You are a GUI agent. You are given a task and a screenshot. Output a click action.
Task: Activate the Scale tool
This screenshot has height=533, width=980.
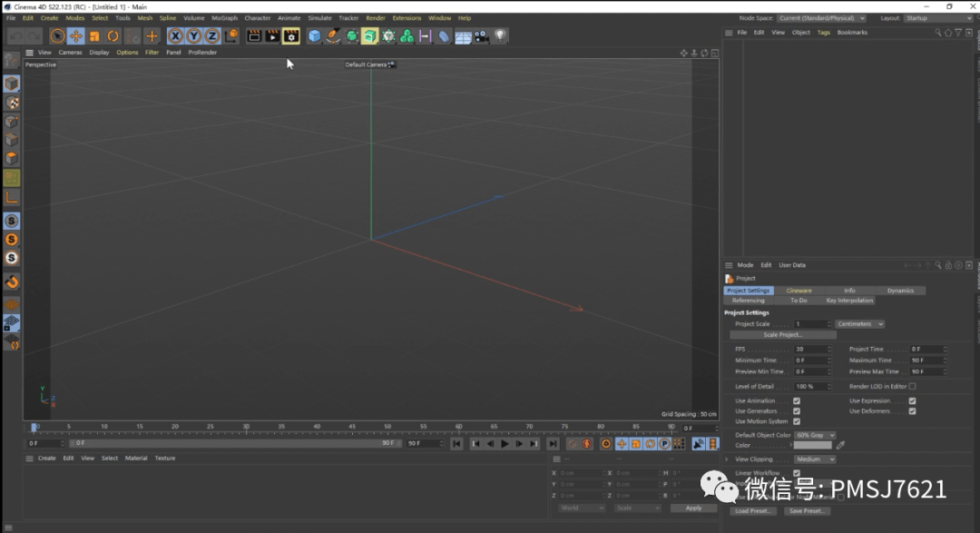coord(94,36)
